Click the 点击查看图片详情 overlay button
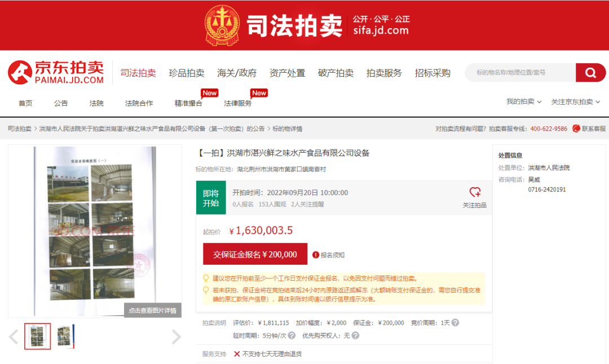The width and height of the screenshot is (609, 364). coord(153,310)
